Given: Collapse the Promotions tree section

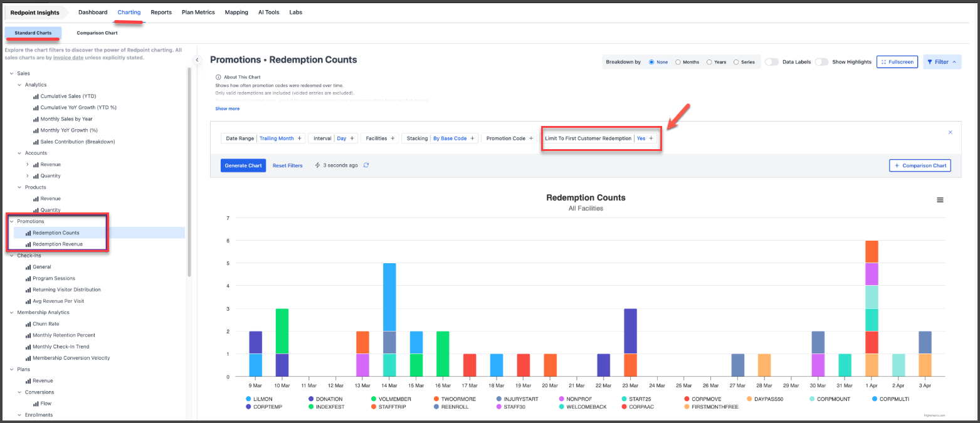Looking at the screenshot, I should pos(12,221).
